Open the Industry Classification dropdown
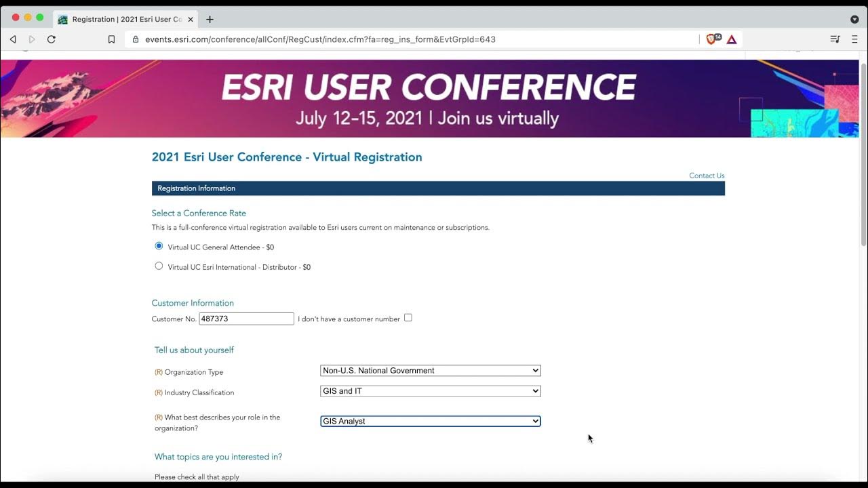868x488 pixels. (431, 391)
